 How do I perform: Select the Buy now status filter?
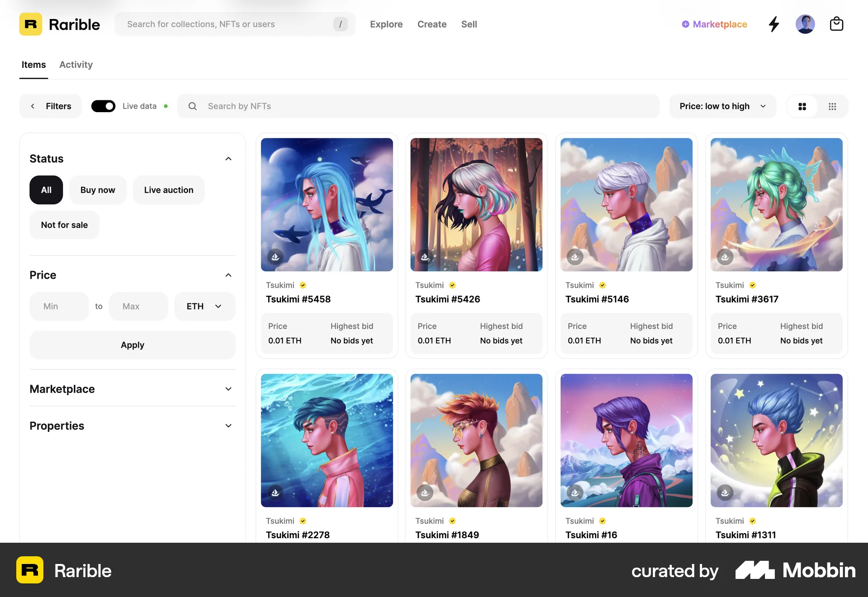coord(98,190)
